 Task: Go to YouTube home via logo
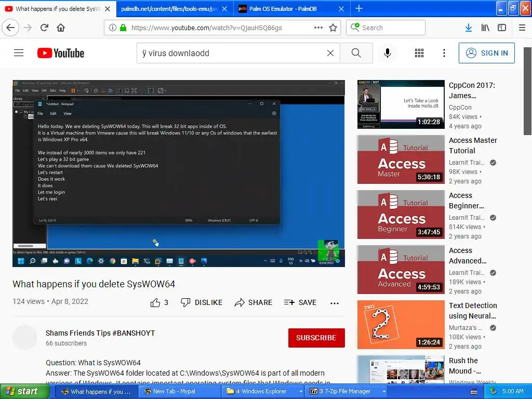61,53
